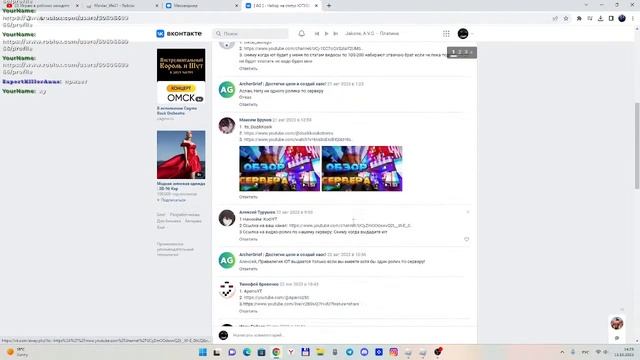Open taskbar weather widget

click(17, 352)
